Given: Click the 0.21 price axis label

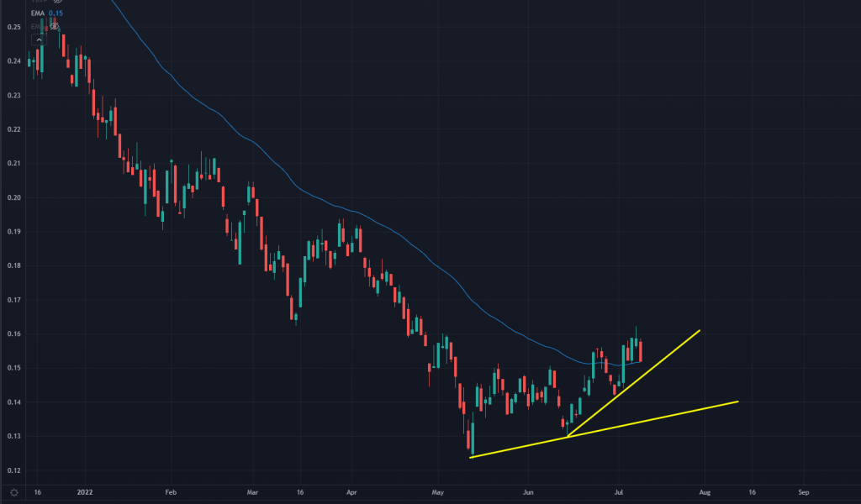Looking at the screenshot, I should tap(14, 164).
